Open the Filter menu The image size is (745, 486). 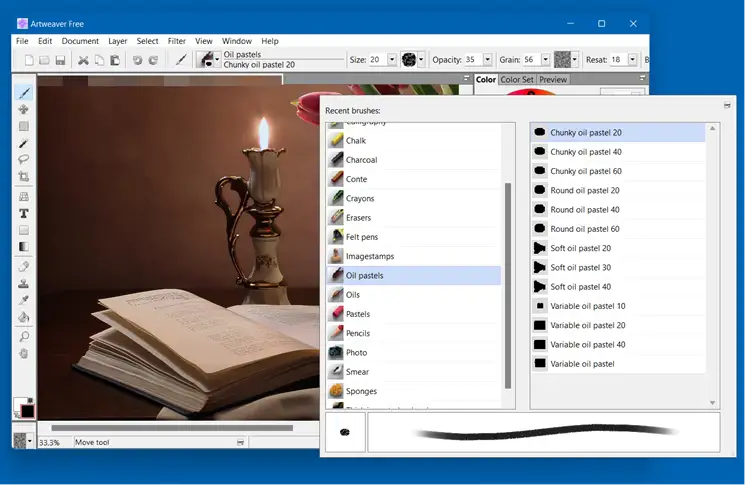click(176, 41)
